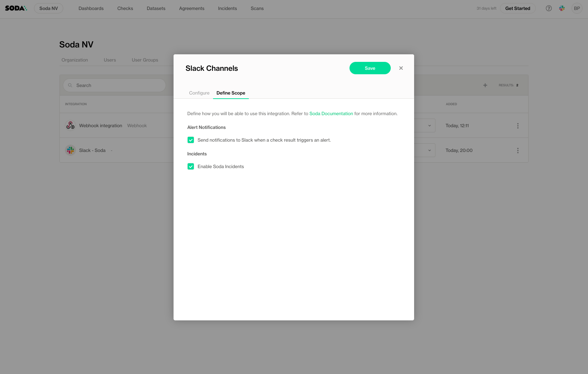Open three-dot menu for Slack - Soda
This screenshot has width=588, height=374.
(x=518, y=151)
